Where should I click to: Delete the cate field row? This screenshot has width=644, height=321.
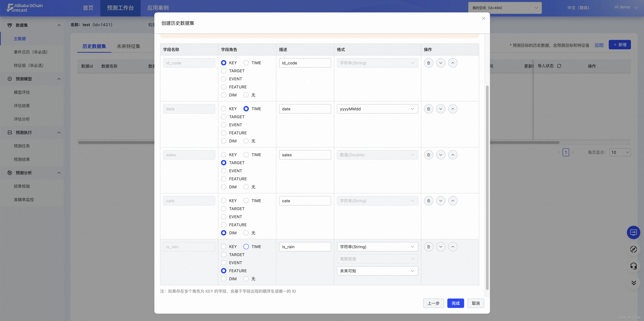pyautogui.click(x=429, y=201)
